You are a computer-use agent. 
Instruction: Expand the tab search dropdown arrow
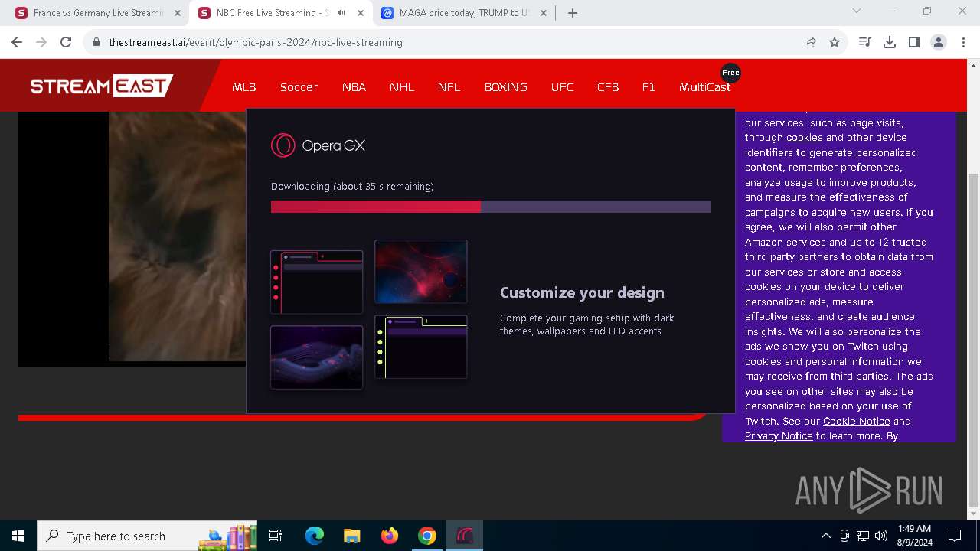pos(857,11)
